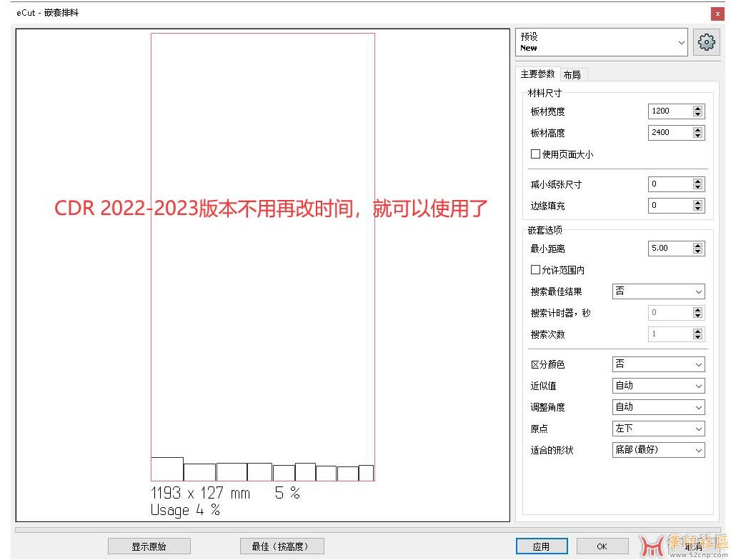The image size is (731, 560).
Task: Expand the 预设 New preset dropdown
Action: point(601,43)
